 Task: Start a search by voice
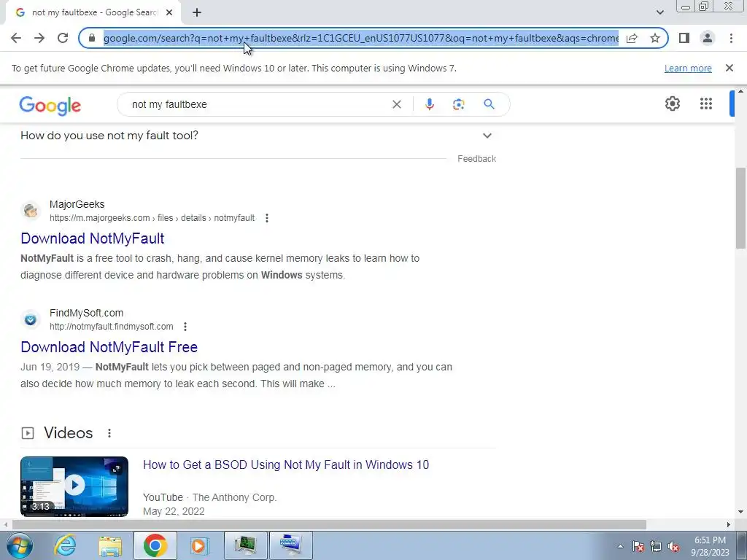point(429,104)
